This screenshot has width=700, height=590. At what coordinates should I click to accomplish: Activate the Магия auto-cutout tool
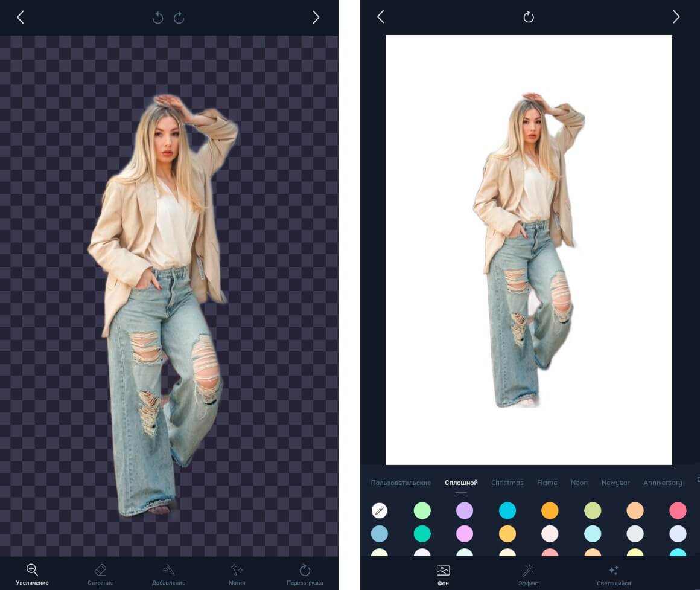tap(237, 574)
